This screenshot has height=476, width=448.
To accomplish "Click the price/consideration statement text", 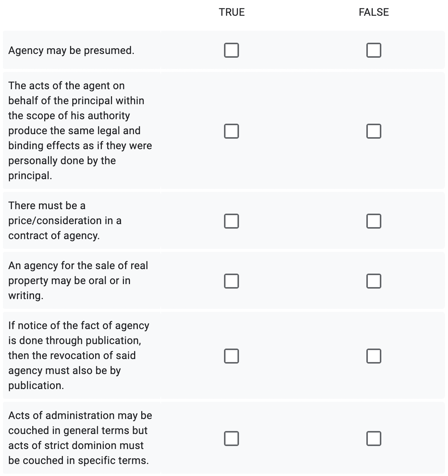I will (65, 220).
